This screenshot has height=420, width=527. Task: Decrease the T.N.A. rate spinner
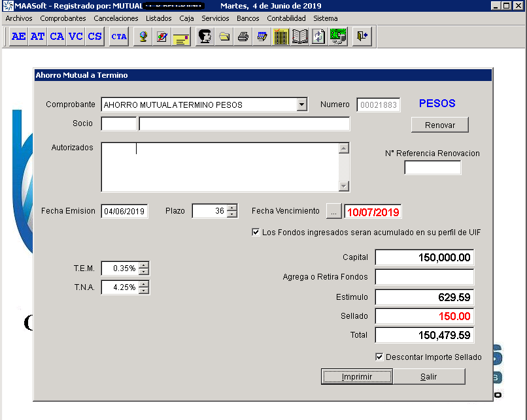[x=144, y=291]
